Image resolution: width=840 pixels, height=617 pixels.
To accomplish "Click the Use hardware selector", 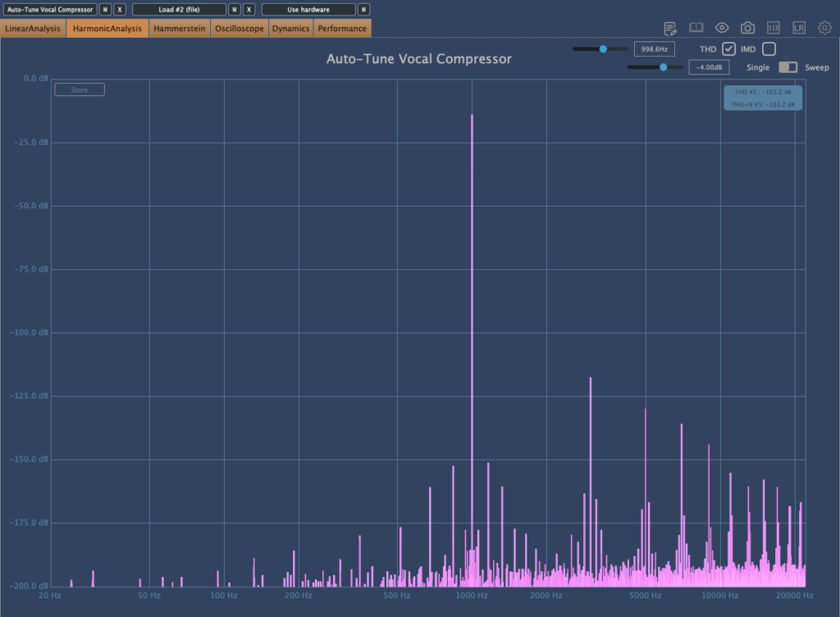I will [x=308, y=10].
